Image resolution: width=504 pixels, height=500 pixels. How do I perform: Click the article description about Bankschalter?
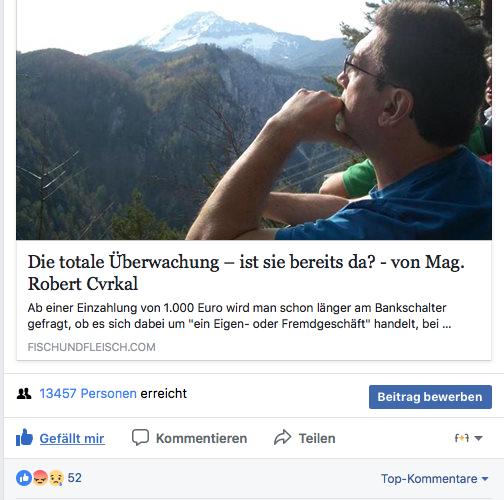(239, 315)
